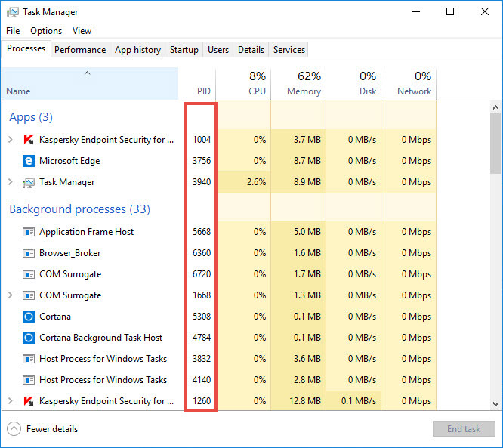Click PID value 5668
Screen dimensions: 503x448
pyautogui.click(x=202, y=232)
